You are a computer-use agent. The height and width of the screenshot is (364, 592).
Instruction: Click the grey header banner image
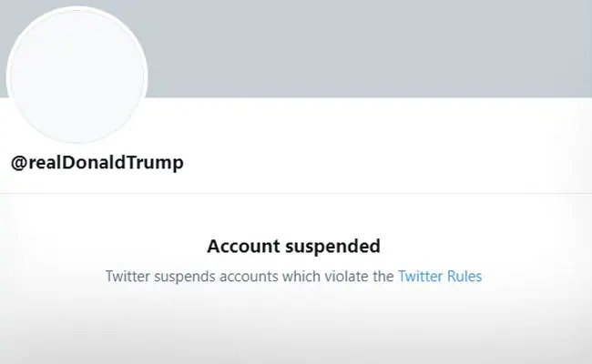364,47
